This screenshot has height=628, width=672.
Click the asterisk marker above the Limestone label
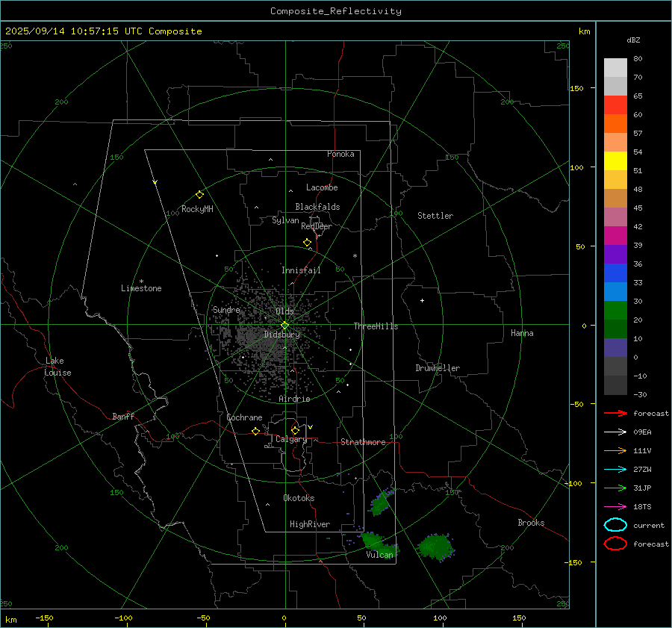[141, 282]
